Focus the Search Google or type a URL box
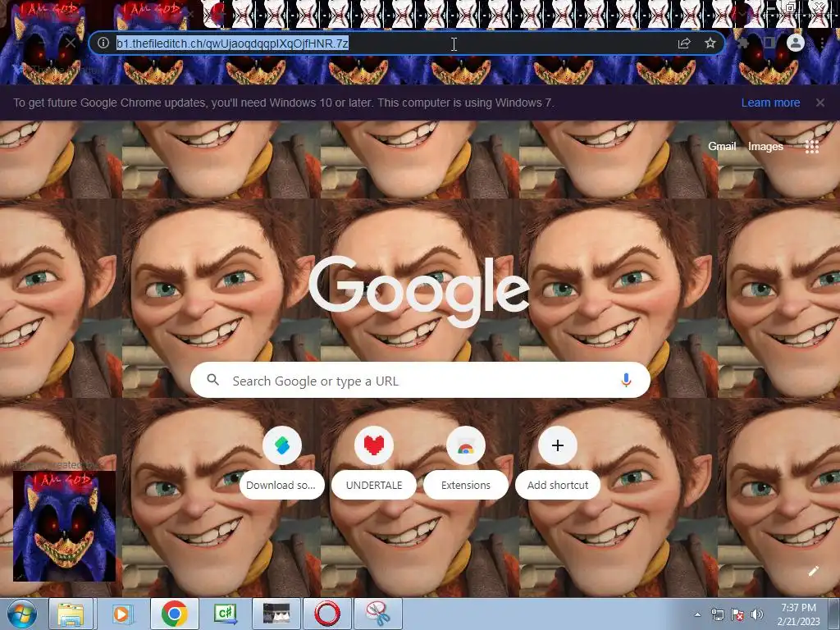Viewport: 840px width, 630px height. (420, 381)
